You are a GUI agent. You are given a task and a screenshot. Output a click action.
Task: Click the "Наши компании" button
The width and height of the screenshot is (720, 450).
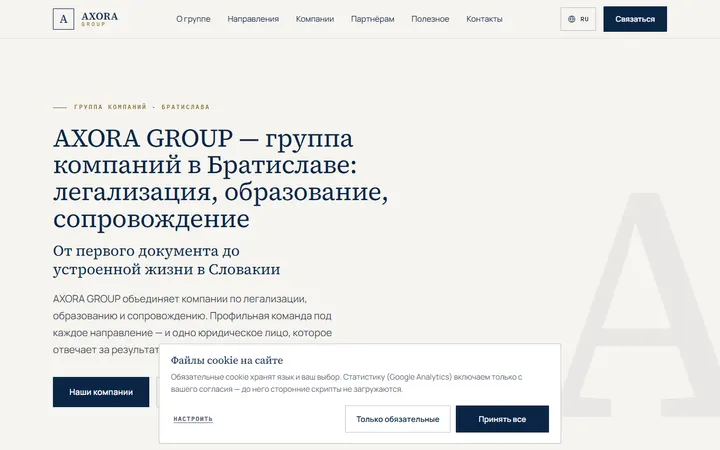[101, 392]
